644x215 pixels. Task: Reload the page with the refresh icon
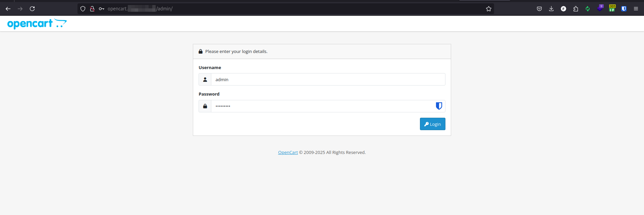coord(32,9)
